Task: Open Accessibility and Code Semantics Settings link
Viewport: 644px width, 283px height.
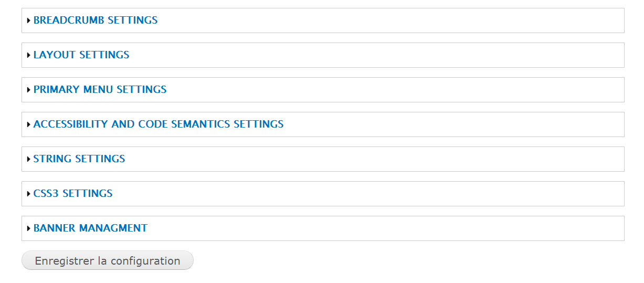Action: tap(159, 124)
